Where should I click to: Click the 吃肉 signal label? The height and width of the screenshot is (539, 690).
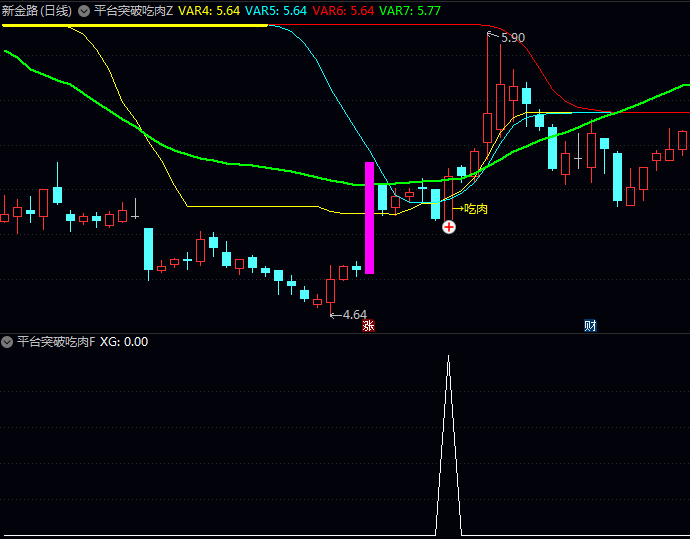coord(476,209)
